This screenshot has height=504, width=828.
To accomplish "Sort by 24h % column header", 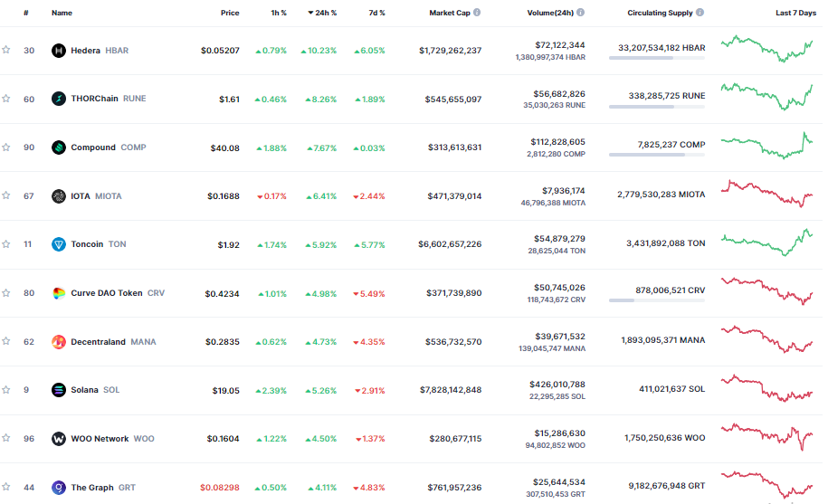I will 322,13.
